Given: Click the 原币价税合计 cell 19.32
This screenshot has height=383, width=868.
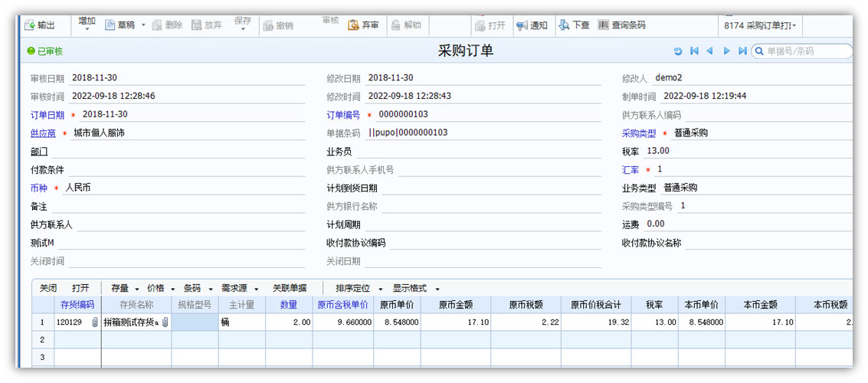Looking at the screenshot, I should [596, 322].
